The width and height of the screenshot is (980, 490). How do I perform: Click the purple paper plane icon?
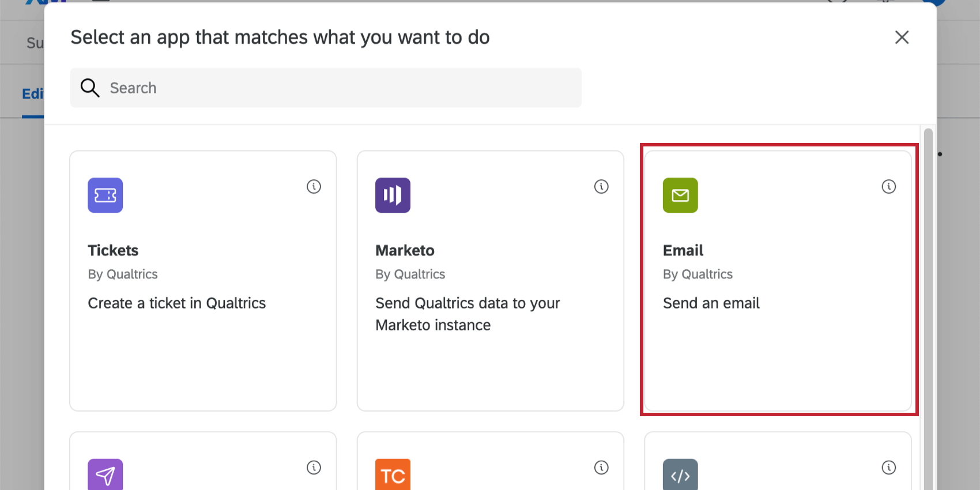tap(105, 475)
